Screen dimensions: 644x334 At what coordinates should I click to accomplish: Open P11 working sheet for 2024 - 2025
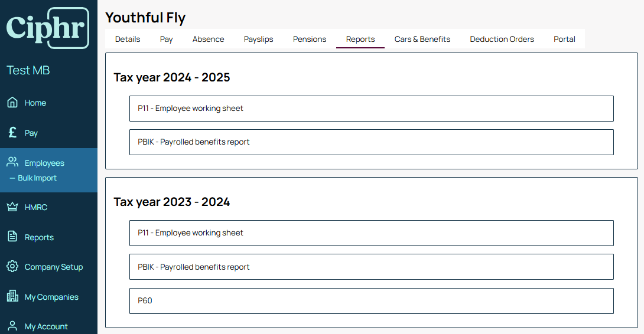(x=371, y=109)
